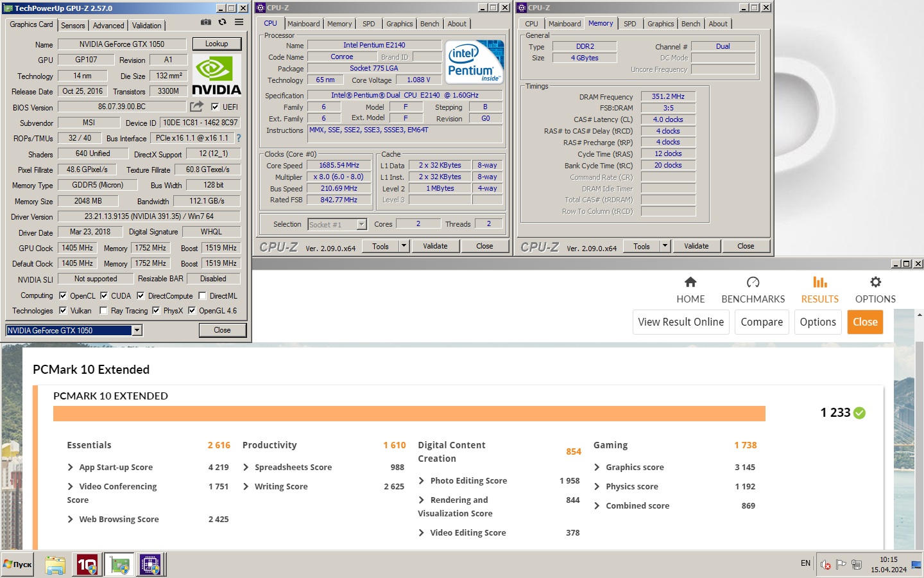Open the GPU selection dropdown
This screenshot has width=924, height=578.
[x=137, y=330]
